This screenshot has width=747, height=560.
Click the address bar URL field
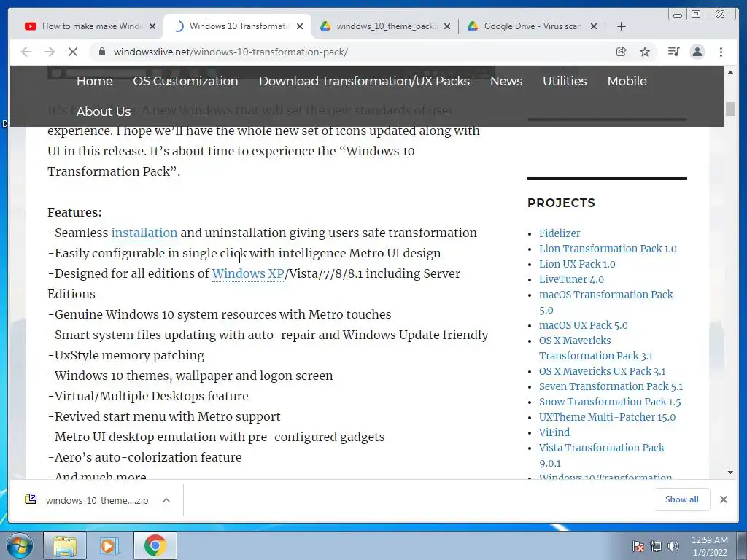tap(352, 52)
